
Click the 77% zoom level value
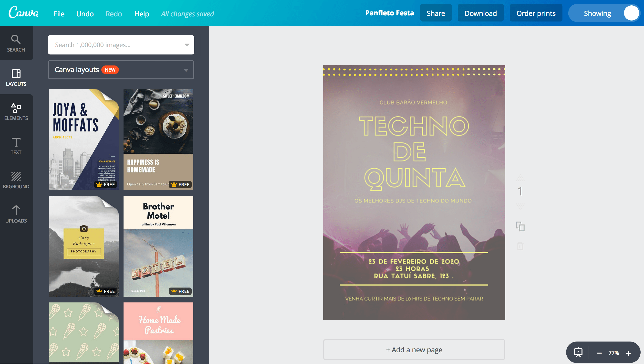click(613, 353)
